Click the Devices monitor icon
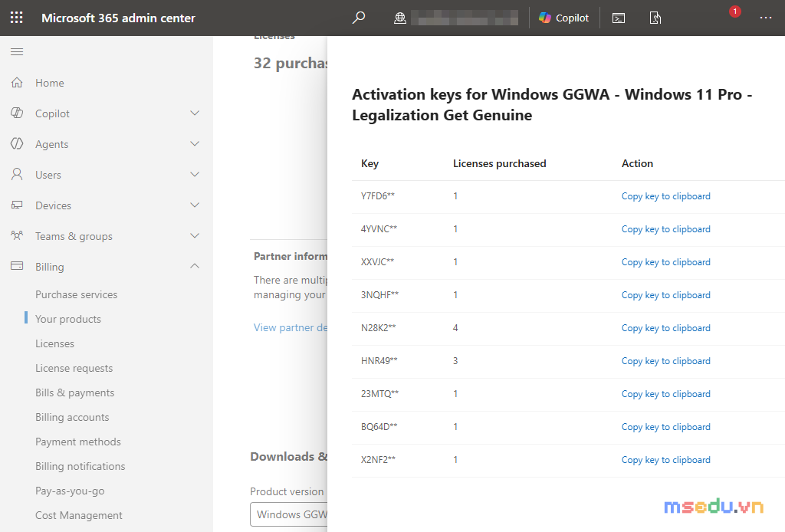The image size is (785, 532). pos(17,205)
